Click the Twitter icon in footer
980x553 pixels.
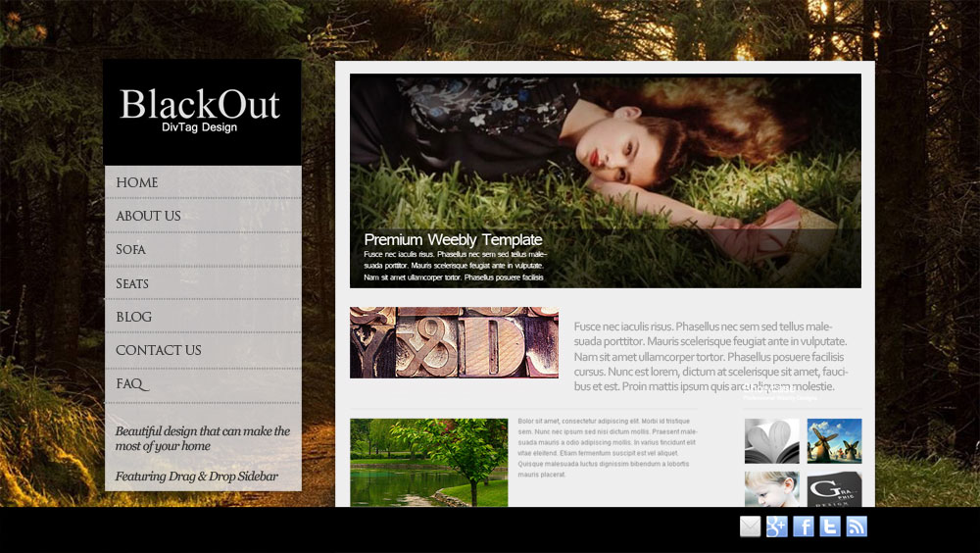coord(830,527)
